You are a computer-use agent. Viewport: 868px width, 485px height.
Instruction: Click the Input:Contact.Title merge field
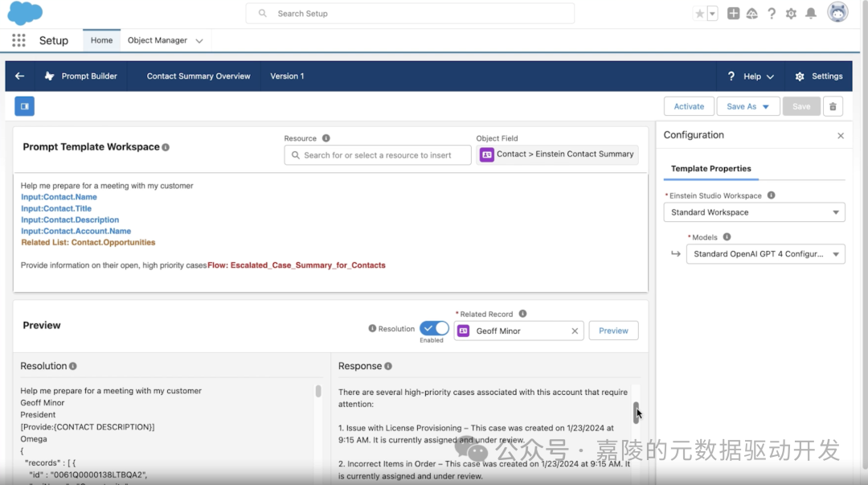(56, 208)
